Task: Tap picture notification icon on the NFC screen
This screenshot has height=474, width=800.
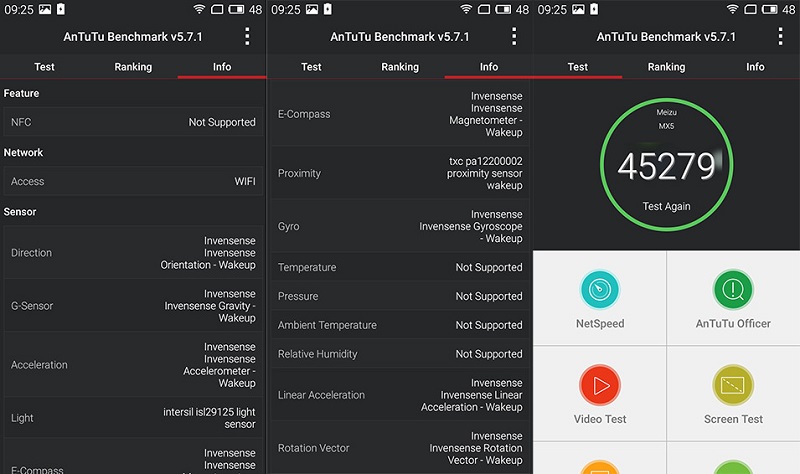Action: click(45, 9)
